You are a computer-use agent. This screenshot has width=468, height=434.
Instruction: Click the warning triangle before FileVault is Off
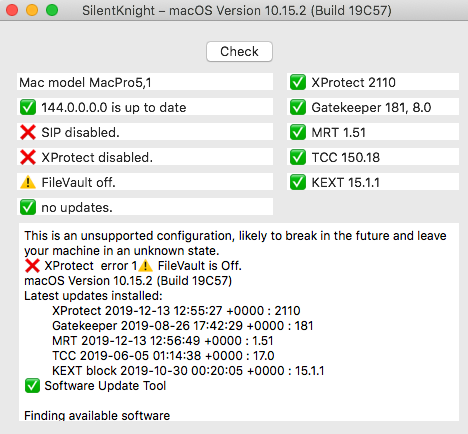click(145, 266)
